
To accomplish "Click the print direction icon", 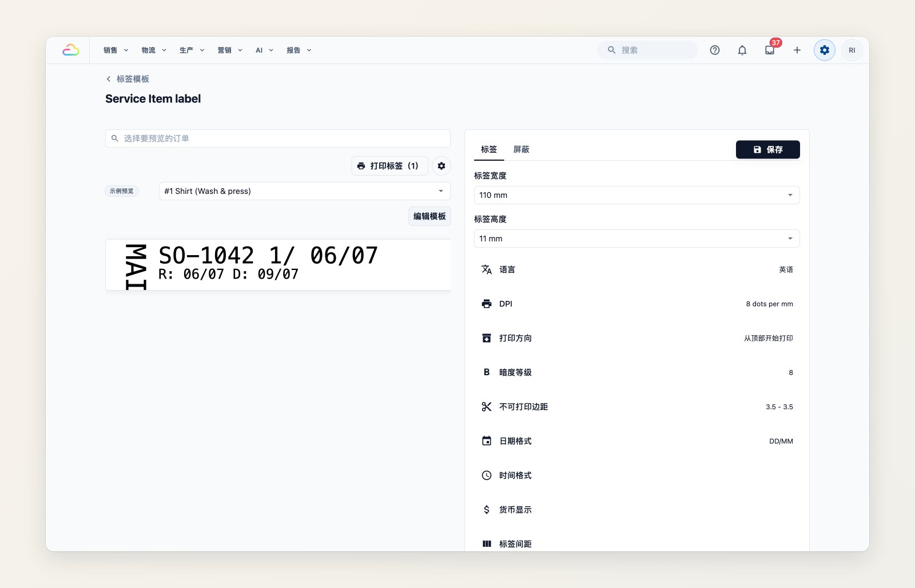I will [x=487, y=338].
